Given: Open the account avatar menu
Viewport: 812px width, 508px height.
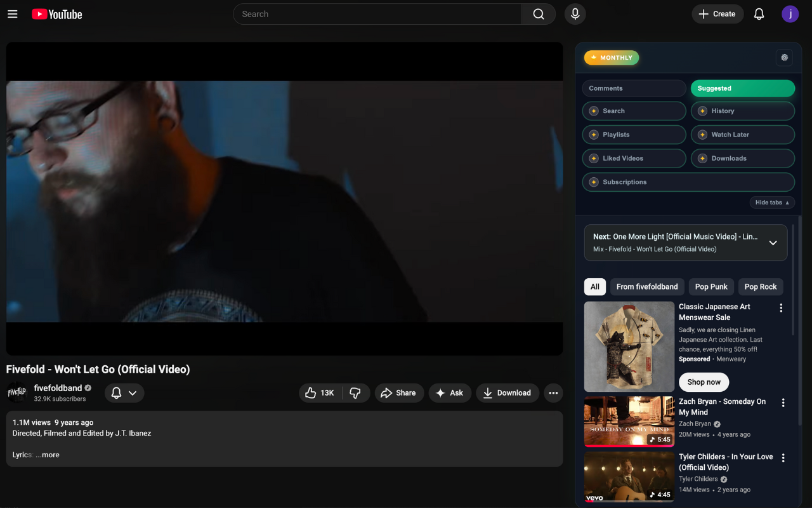Looking at the screenshot, I should pos(790,14).
